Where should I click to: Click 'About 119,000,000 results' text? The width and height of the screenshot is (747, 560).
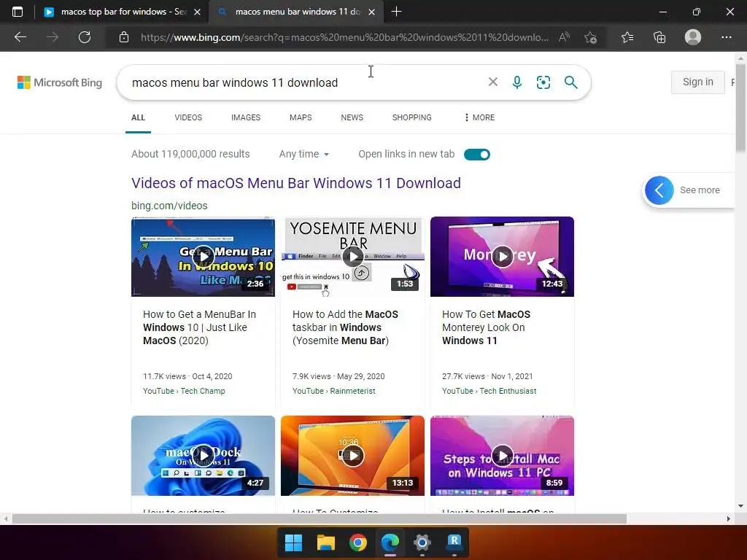click(190, 154)
